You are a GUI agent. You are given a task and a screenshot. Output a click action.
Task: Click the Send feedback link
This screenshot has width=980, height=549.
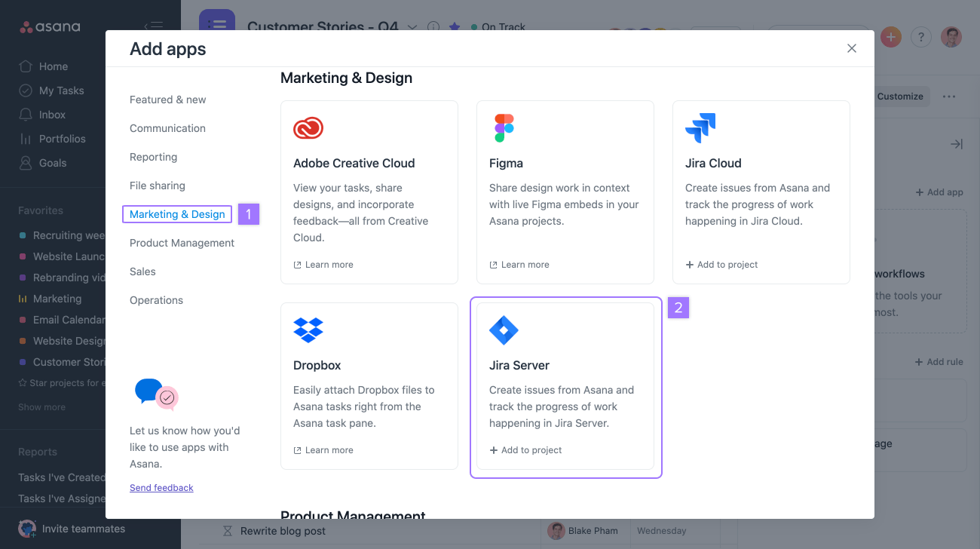(x=161, y=488)
